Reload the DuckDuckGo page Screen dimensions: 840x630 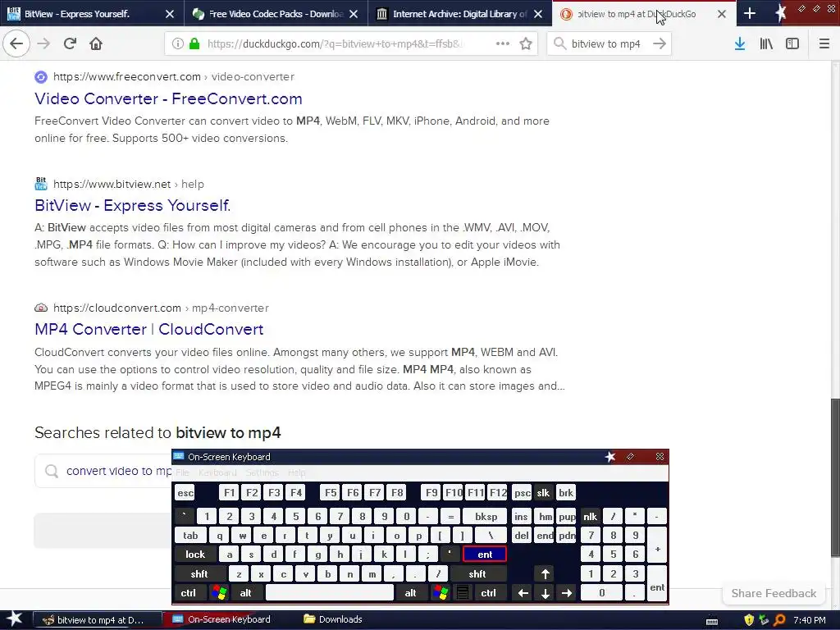pos(70,43)
